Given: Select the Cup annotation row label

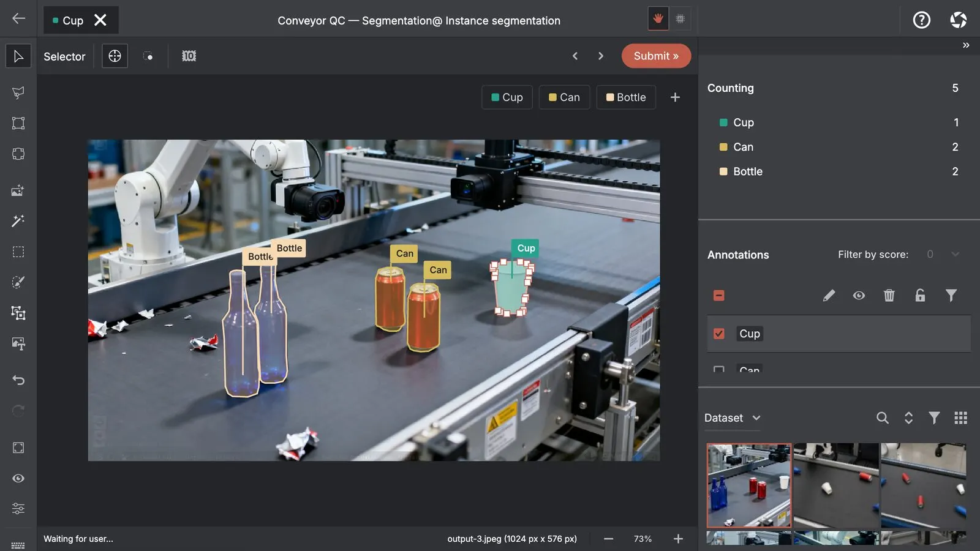Looking at the screenshot, I should coord(750,334).
